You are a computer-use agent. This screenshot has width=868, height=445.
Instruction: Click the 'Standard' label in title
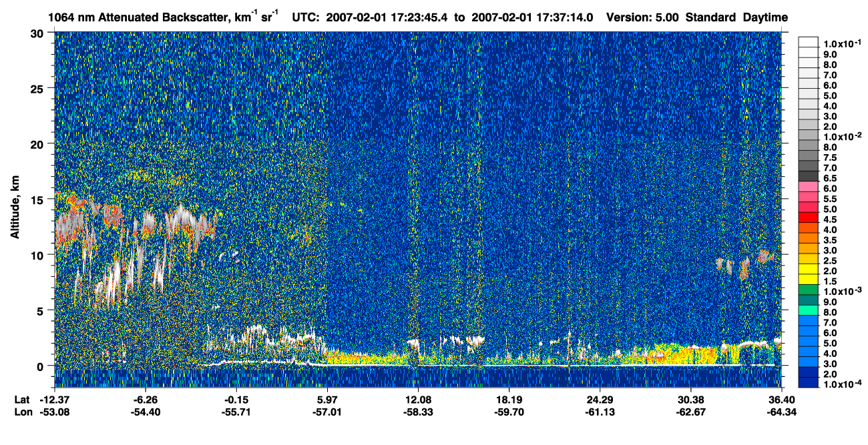click(x=710, y=17)
